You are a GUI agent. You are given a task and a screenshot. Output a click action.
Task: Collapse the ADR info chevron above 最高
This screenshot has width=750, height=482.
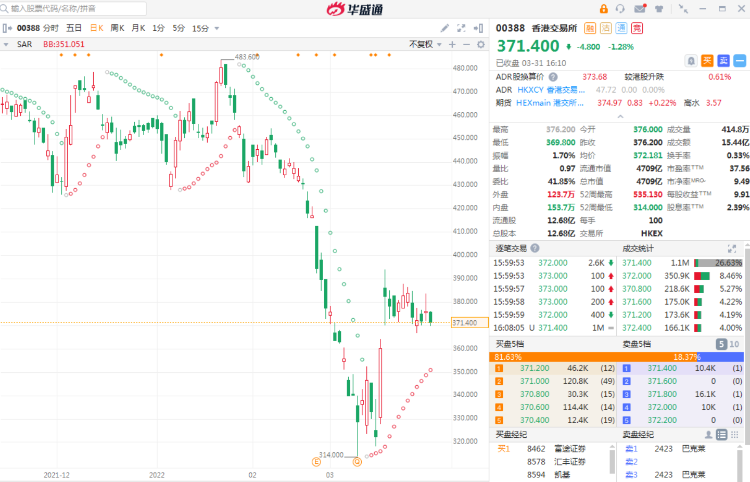[620, 116]
